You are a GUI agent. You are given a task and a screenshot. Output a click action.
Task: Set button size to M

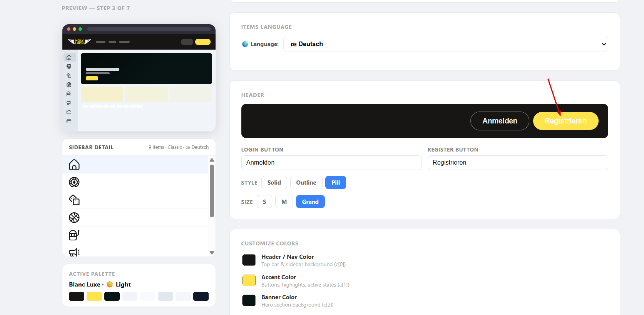[x=284, y=202]
